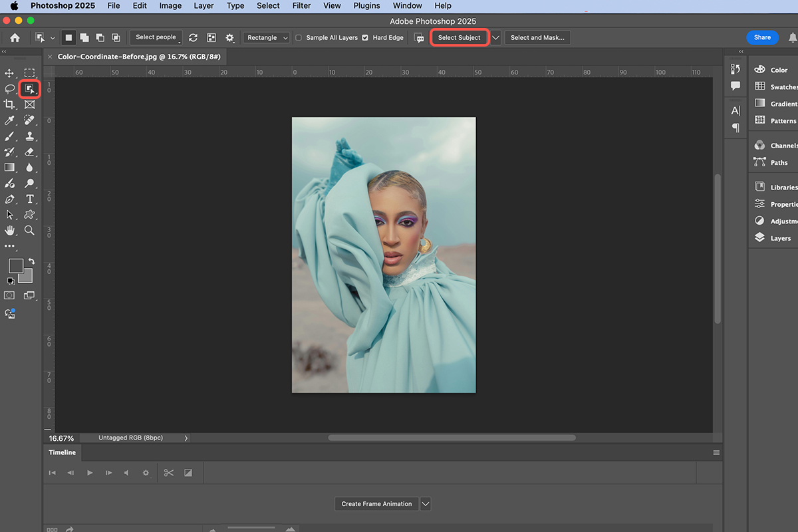This screenshot has width=798, height=532.
Task: Click the Select and Mask button
Action: tap(537, 38)
